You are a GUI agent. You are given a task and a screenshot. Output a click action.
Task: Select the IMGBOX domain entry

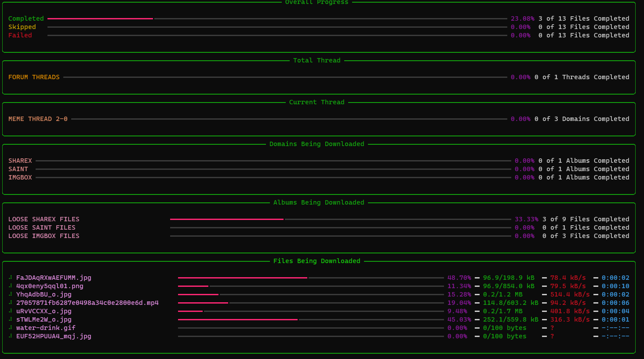point(20,177)
